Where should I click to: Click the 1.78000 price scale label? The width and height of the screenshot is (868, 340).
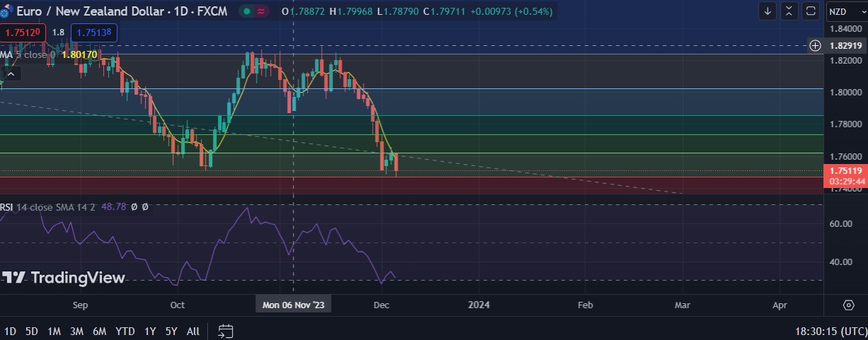pos(845,124)
